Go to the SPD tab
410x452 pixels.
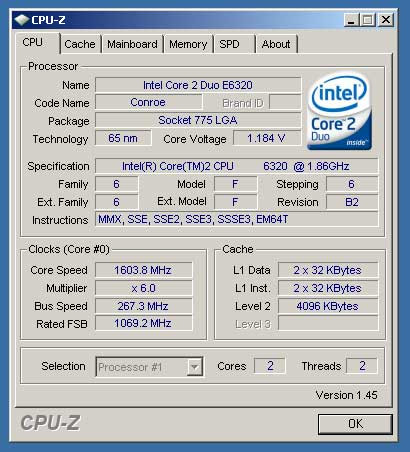[233, 44]
